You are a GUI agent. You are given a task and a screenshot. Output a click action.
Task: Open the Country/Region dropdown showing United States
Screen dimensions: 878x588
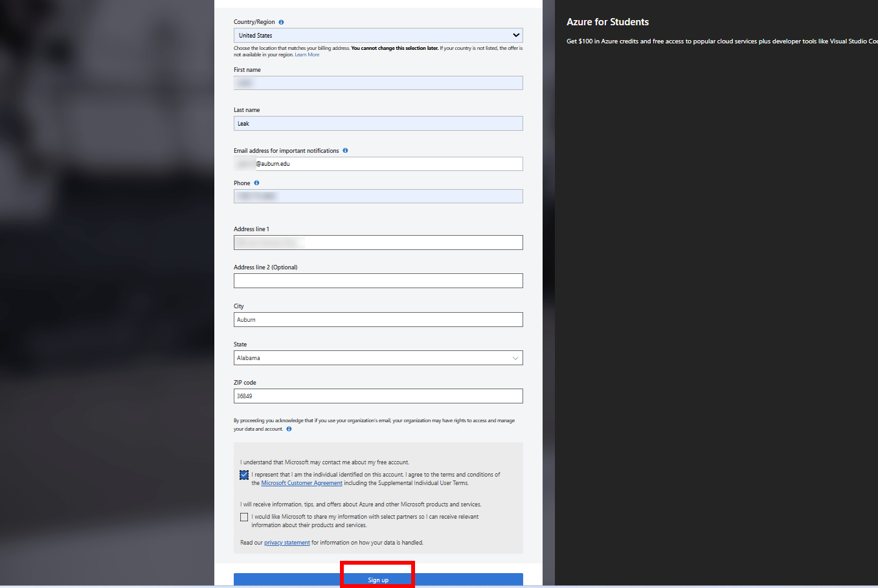[x=377, y=35]
